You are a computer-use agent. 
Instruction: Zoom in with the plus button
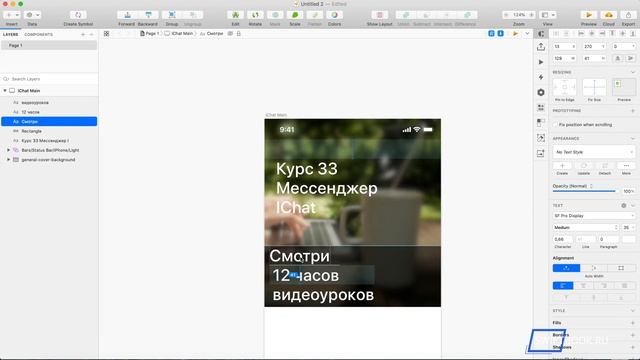click(x=531, y=15)
